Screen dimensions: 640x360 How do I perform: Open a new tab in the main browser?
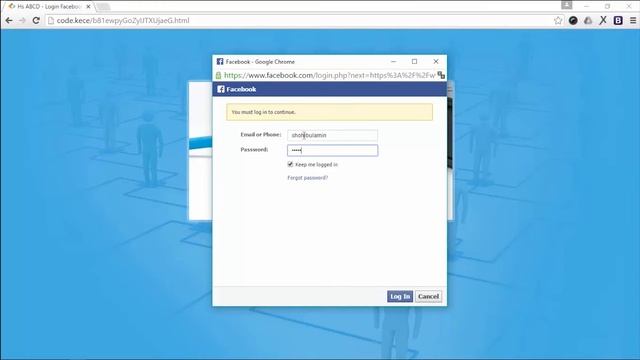click(x=103, y=7)
